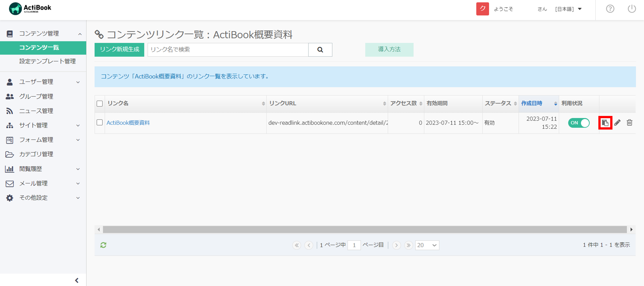644x286 pixels.
Task: Expand the ユーザー管理 menu chevron
Action: point(78,82)
